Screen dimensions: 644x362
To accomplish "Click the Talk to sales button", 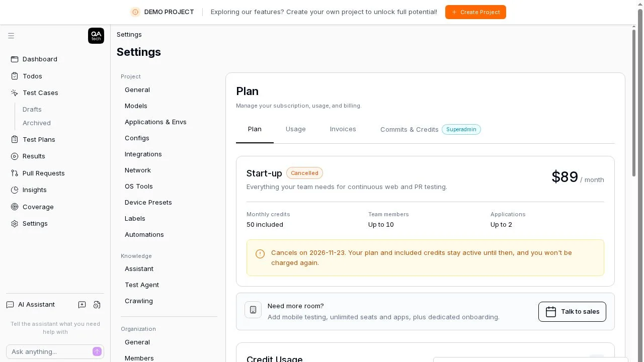I will click(x=572, y=312).
